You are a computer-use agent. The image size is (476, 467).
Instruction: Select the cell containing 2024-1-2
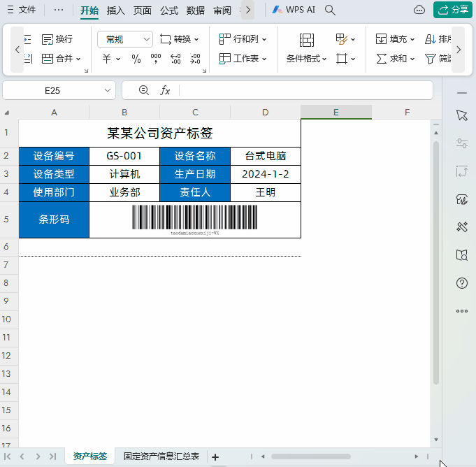pyautogui.click(x=266, y=174)
